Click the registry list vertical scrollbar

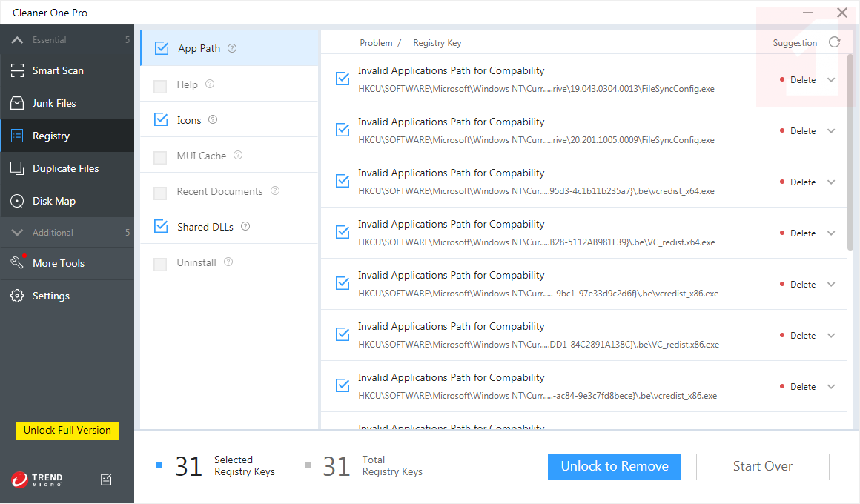coord(850,152)
